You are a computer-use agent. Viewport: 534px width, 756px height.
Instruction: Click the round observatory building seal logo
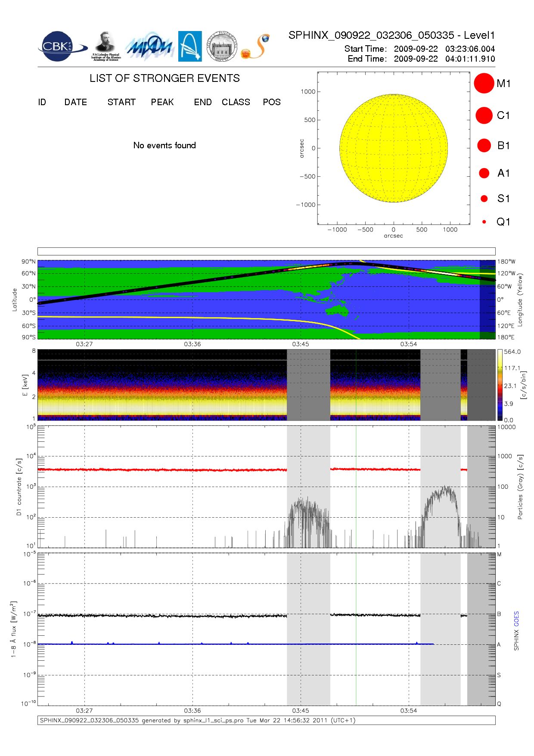222,47
